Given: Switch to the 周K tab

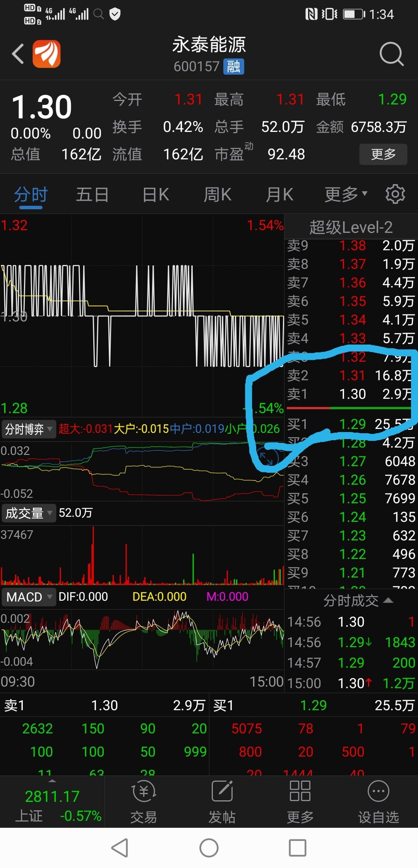Looking at the screenshot, I should [218, 194].
